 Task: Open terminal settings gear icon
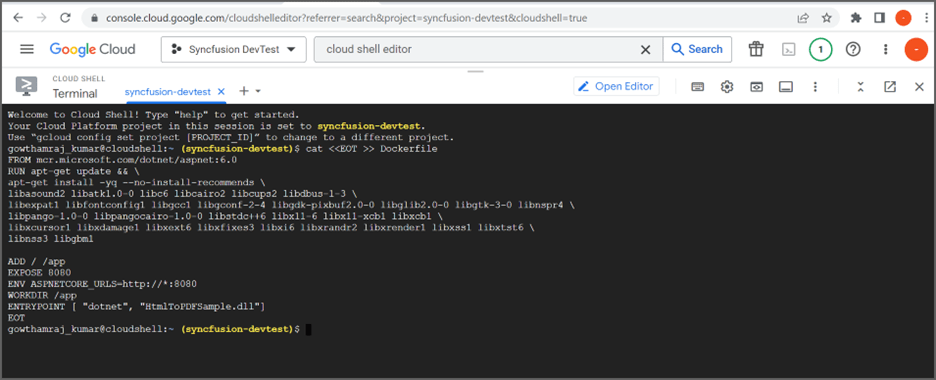pos(726,87)
